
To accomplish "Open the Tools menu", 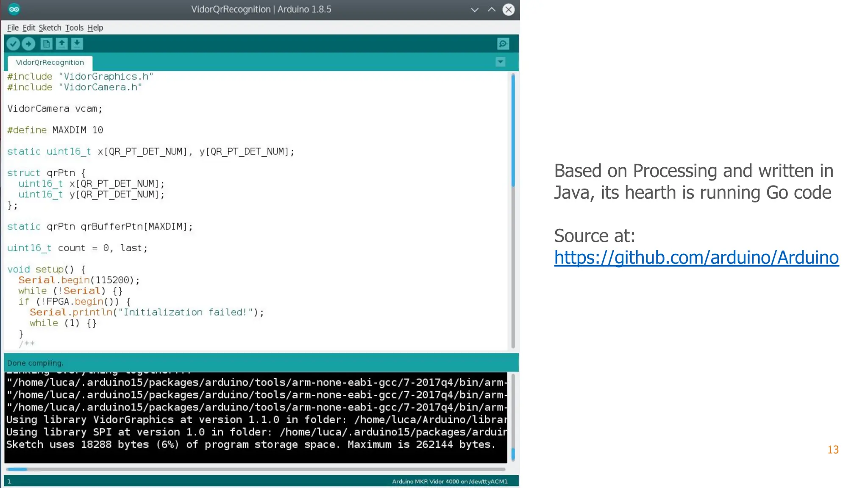I will [x=74, y=28].
